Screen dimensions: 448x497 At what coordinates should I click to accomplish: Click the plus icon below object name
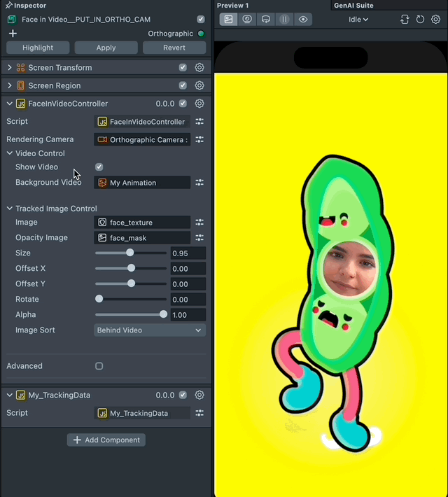[x=13, y=34]
